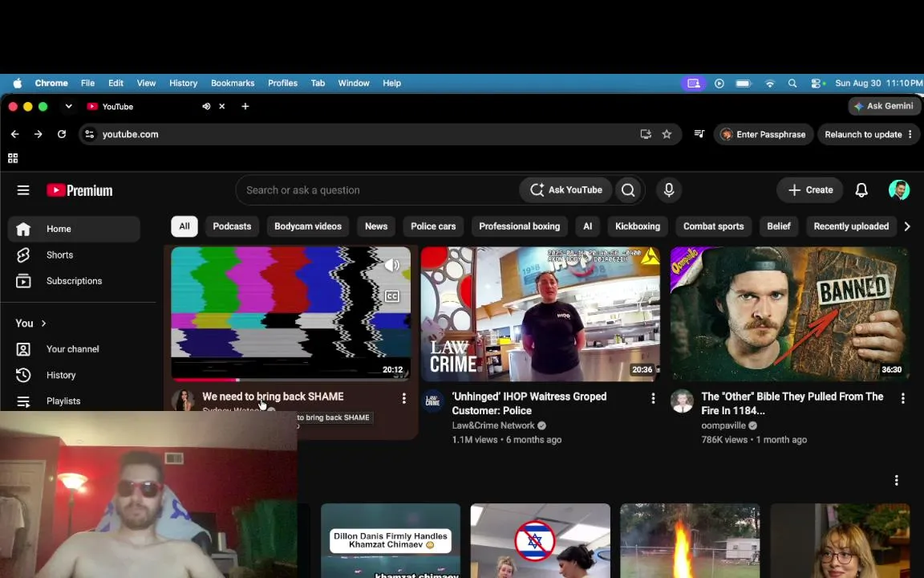
Task: Open Chrome media controls icon
Action: 699,134
